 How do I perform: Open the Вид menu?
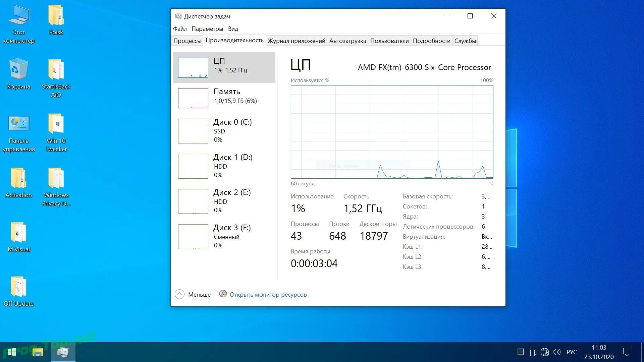pyautogui.click(x=233, y=28)
